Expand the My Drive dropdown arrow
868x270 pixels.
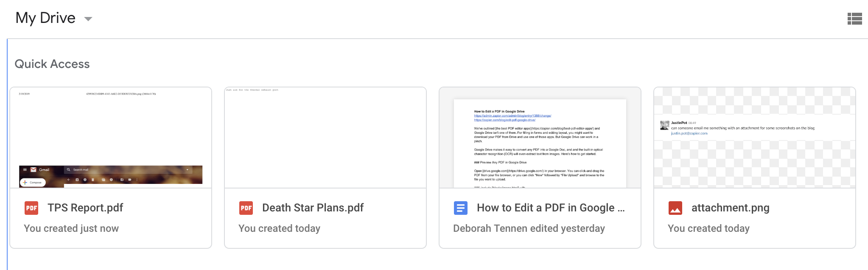[88, 19]
